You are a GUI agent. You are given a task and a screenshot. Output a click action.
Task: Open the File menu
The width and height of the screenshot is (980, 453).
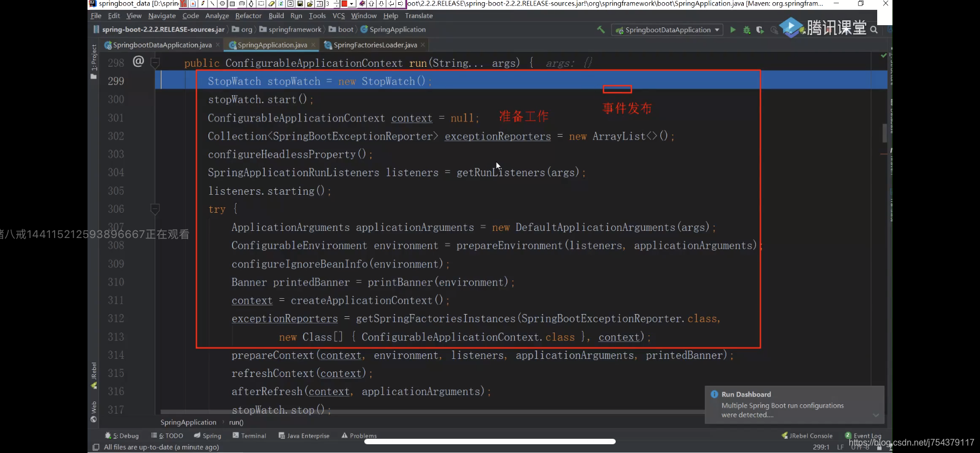(96, 16)
